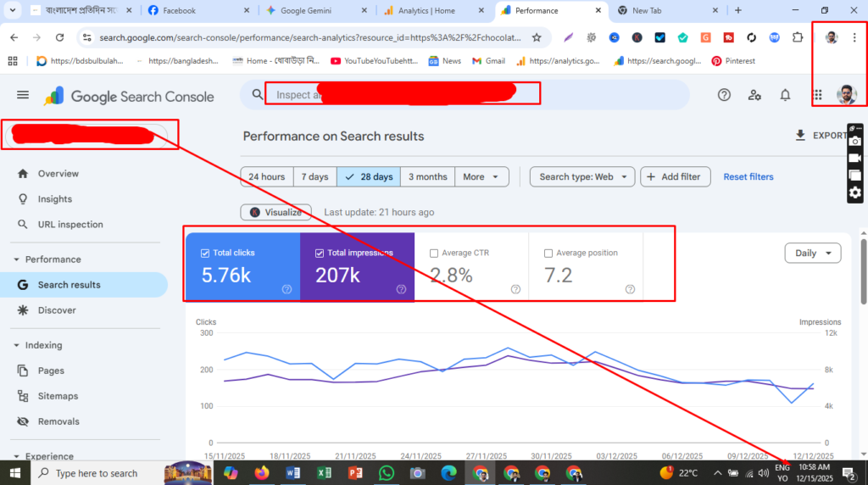The image size is (868, 485).
Task: Click the Average CTR help icon
Action: [515, 289]
